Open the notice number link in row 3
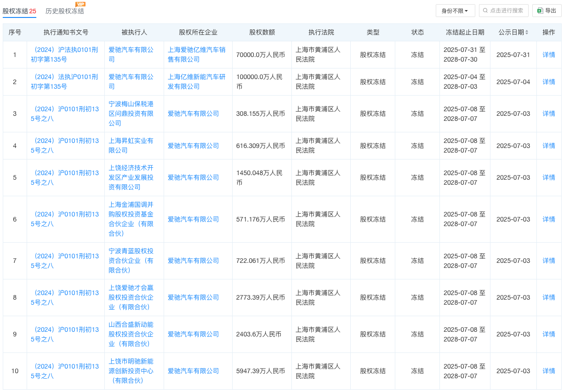Viewport: 564px width, 392px height. [65, 114]
